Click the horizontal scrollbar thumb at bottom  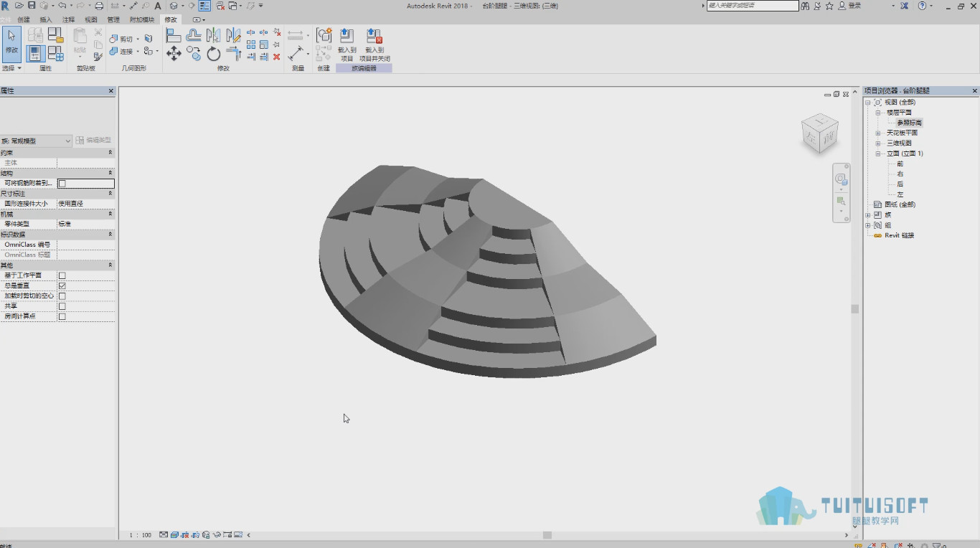(x=547, y=535)
